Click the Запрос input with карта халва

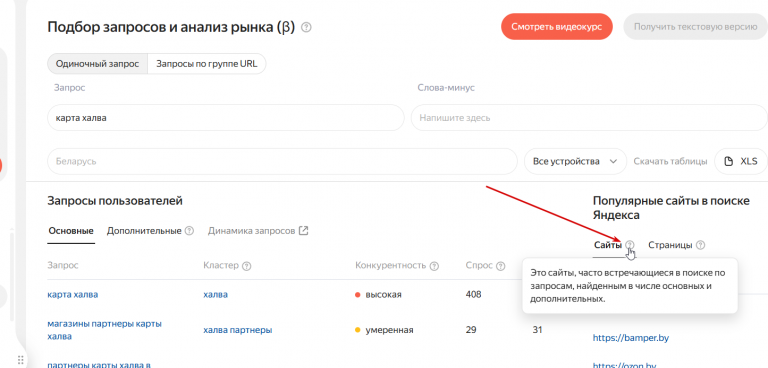tap(226, 118)
